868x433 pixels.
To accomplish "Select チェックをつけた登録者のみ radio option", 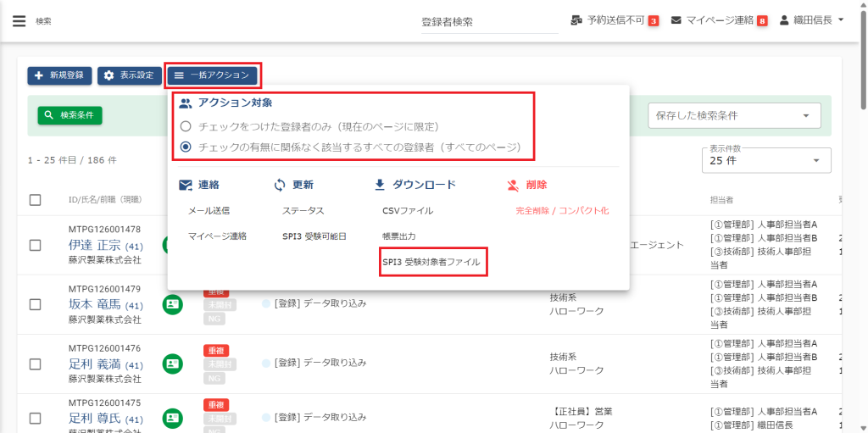I will [186, 126].
